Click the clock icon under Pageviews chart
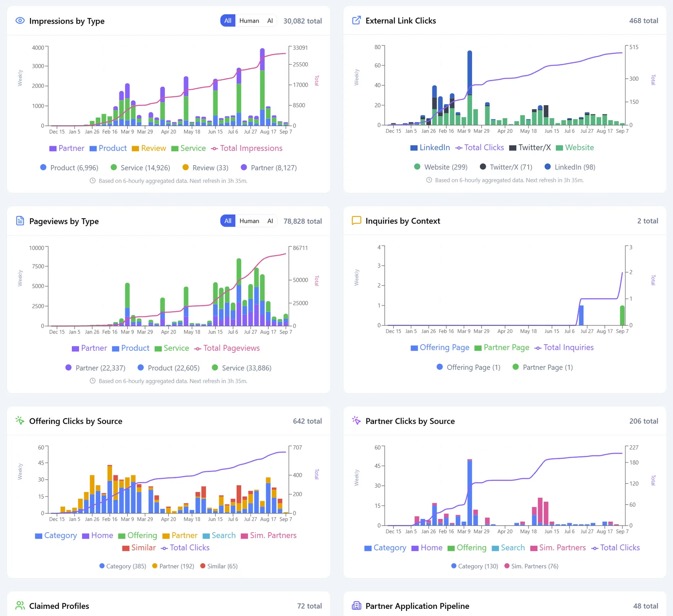The width and height of the screenshot is (673, 616). [x=93, y=381]
